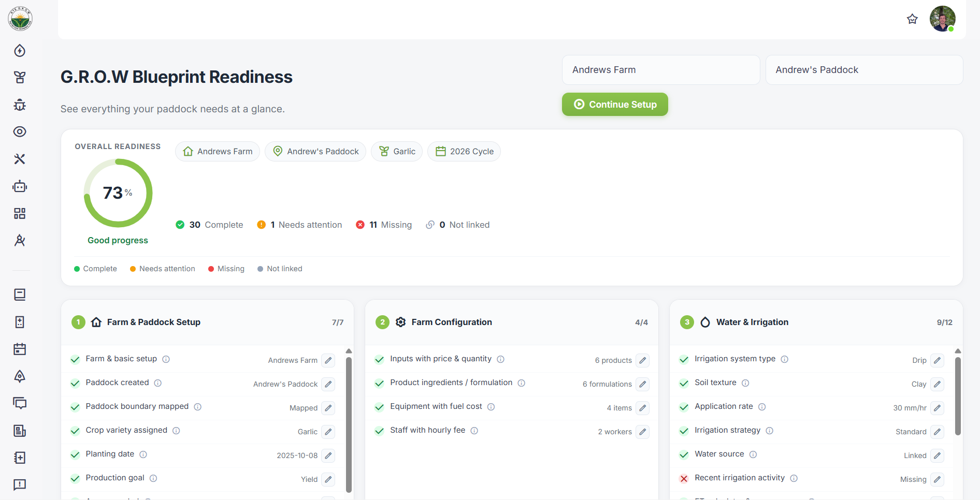The image size is (980, 500).
Task: Click the Garlic crop chip
Action: [x=397, y=152]
